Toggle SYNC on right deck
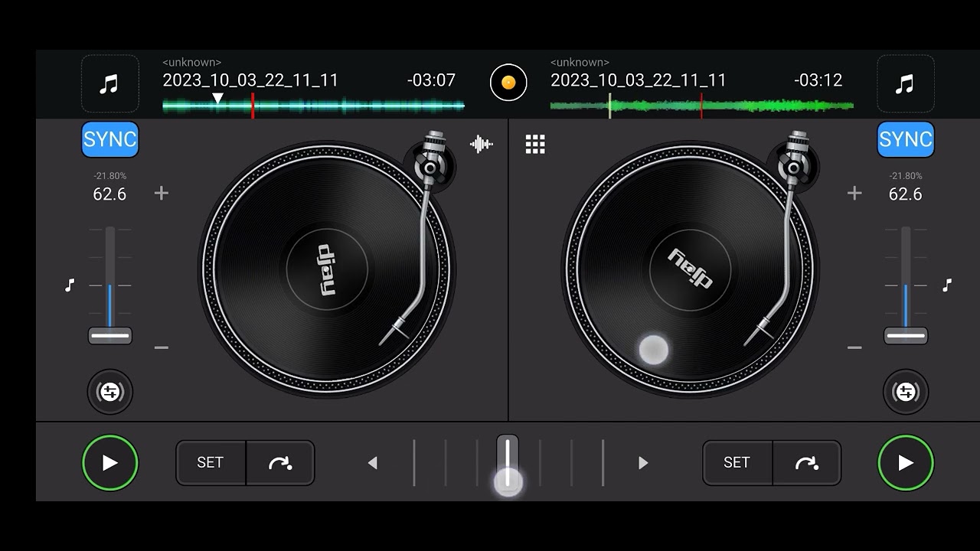 [x=906, y=139]
